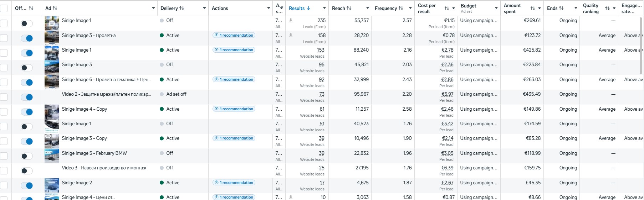Click green Active dot for Sinlge Image 3 - Пролетна

162,35
